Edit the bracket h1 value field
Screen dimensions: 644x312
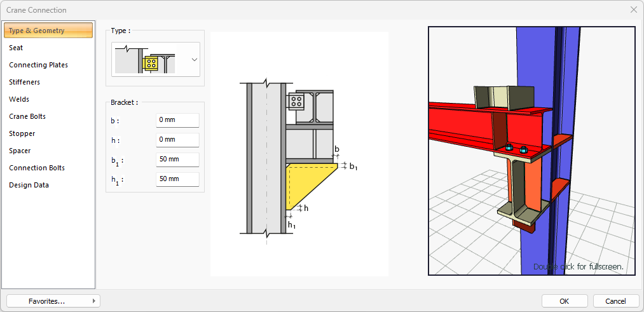point(177,179)
